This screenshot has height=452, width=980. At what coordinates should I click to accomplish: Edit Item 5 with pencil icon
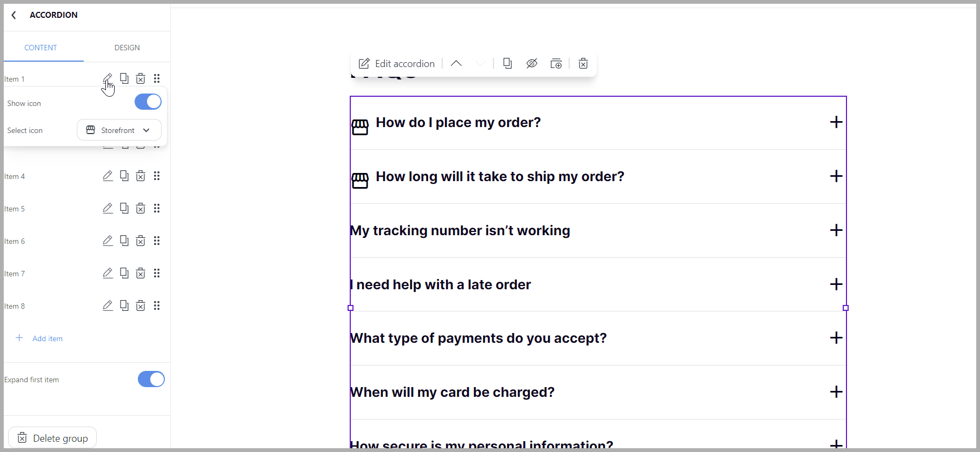point(108,208)
